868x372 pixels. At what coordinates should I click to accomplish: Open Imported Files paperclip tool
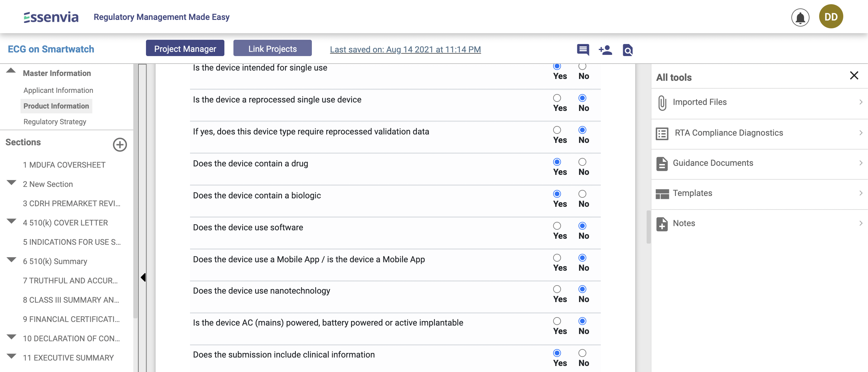pos(699,102)
